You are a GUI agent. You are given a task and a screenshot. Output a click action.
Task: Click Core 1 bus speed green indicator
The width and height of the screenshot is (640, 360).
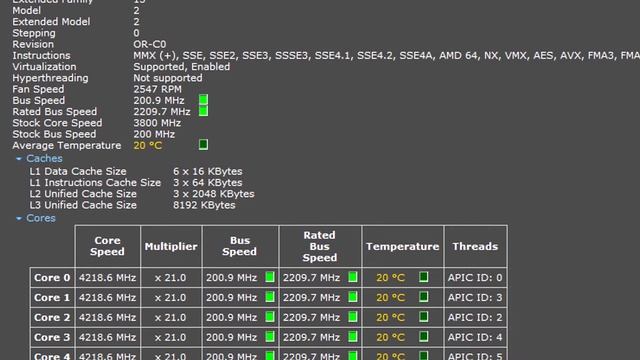pyautogui.click(x=270, y=297)
